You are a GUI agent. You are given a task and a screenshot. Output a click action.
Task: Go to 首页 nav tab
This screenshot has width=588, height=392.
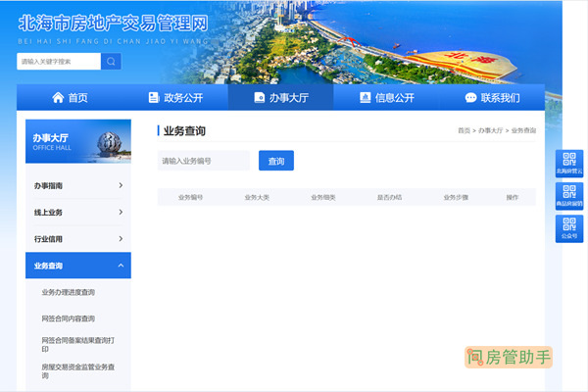click(70, 98)
